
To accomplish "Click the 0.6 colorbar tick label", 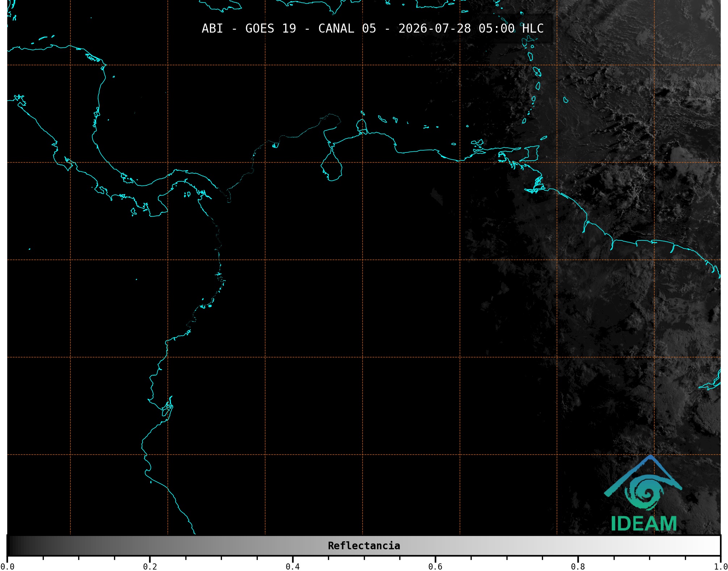I will coord(435,567).
